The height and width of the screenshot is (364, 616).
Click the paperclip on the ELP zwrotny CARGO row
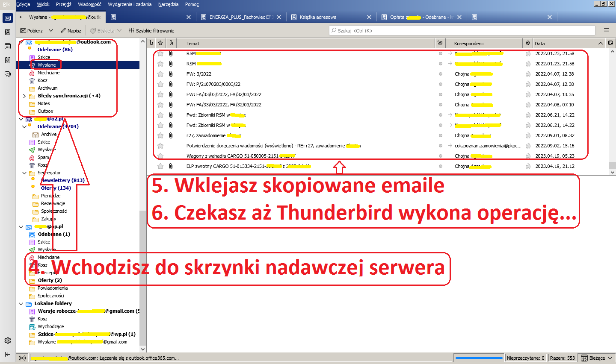click(x=171, y=166)
